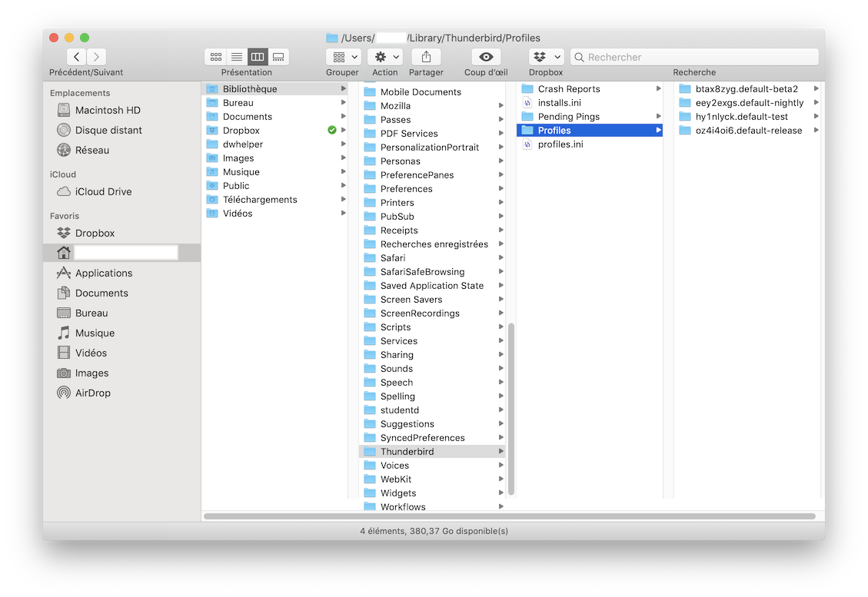The height and width of the screenshot is (597, 868).
Task: Select the installs.ini file
Action: tap(590, 102)
